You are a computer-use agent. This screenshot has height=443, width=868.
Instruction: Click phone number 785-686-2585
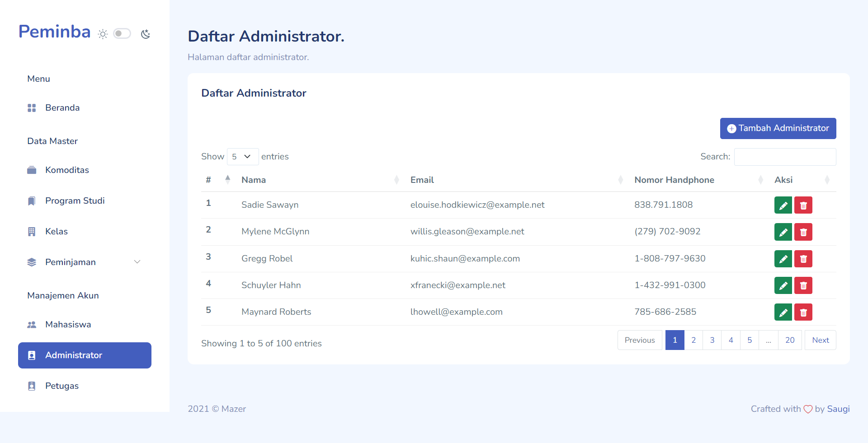click(665, 312)
